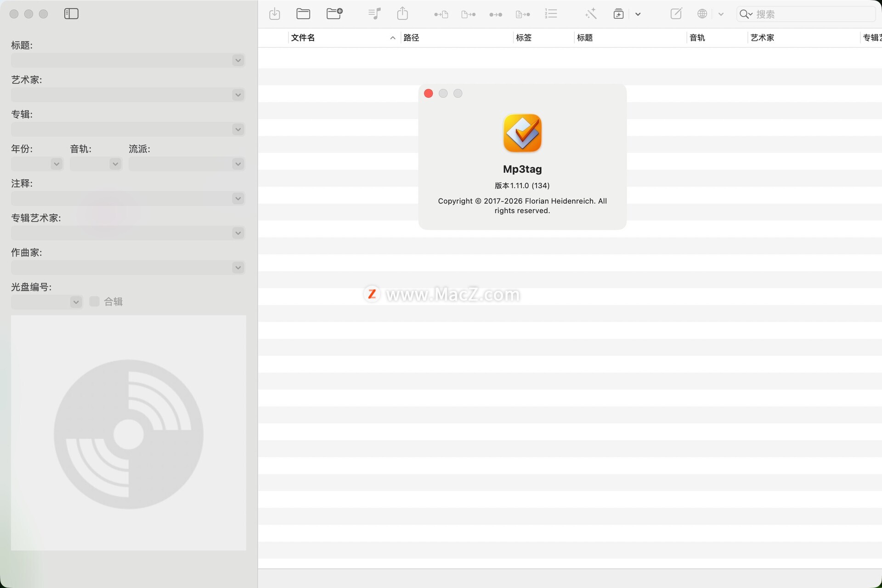This screenshot has width=882, height=588.
Task: Click the add folder plus icon
Action: point(334,14)
